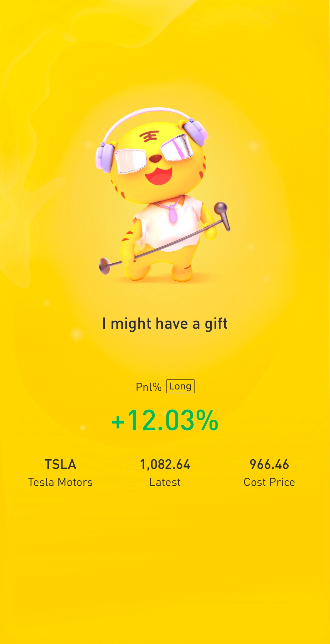
Task: Select the Long position tag
Action: pos(180,386)
